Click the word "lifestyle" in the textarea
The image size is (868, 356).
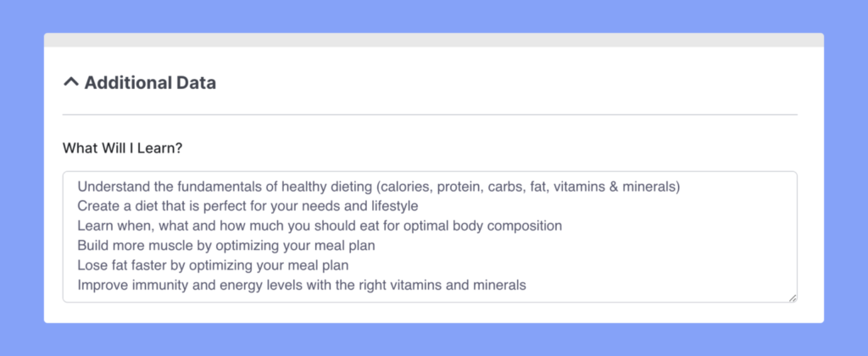(392, 206)
